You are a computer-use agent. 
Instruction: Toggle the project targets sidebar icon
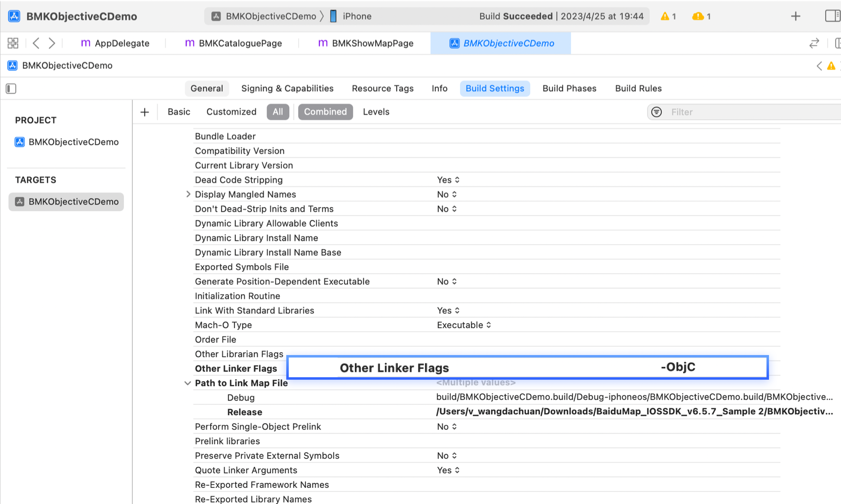(11, 89)
